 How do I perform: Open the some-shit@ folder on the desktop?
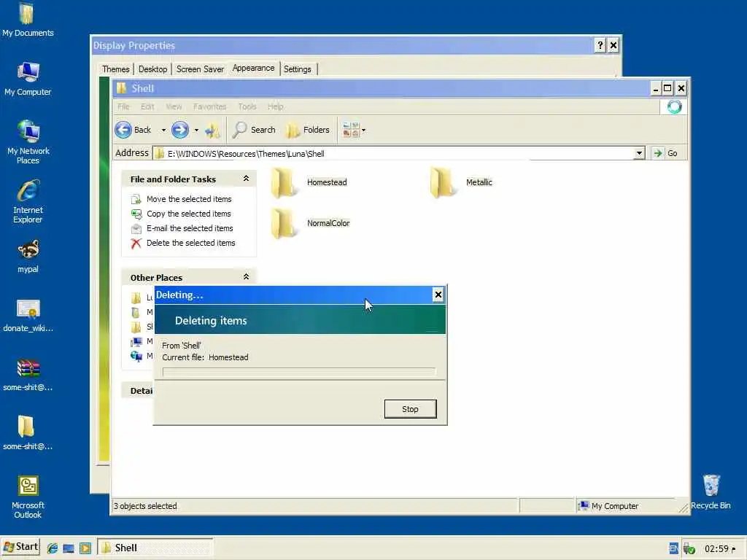[x=28, y=433]
